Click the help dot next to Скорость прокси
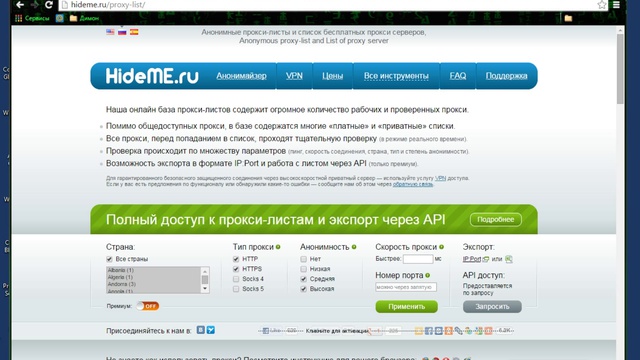Image resolution: width=640 pixels, height=360 pixels. [x=441, y=247]
